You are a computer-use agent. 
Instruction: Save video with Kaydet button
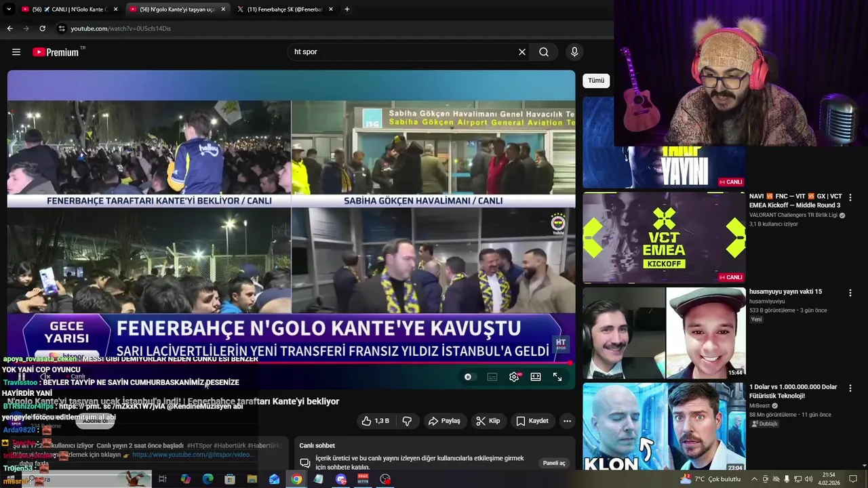[x=532, y=421]
